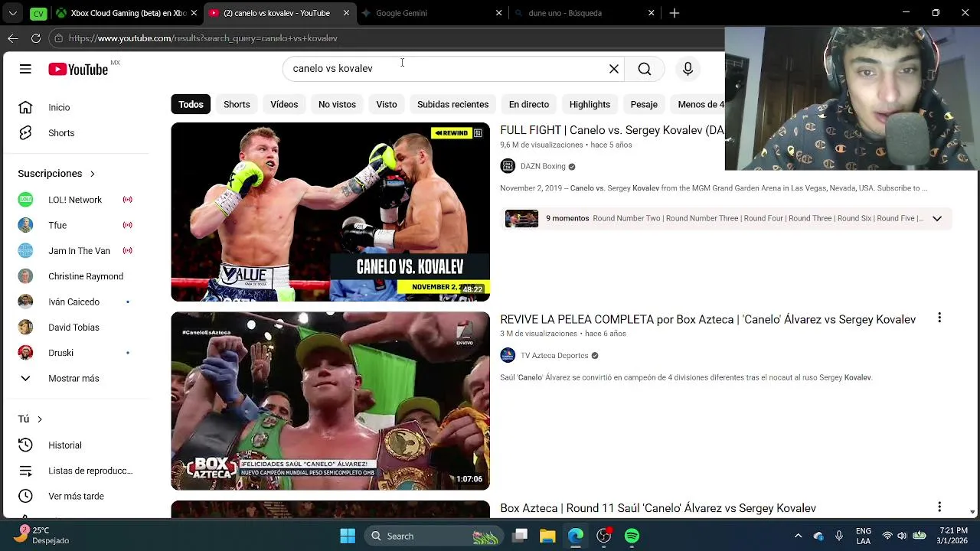Viewport: 980px width, 551px height.
Task: Expand the Suscripciones section arrow
Action: click(92, 174)
